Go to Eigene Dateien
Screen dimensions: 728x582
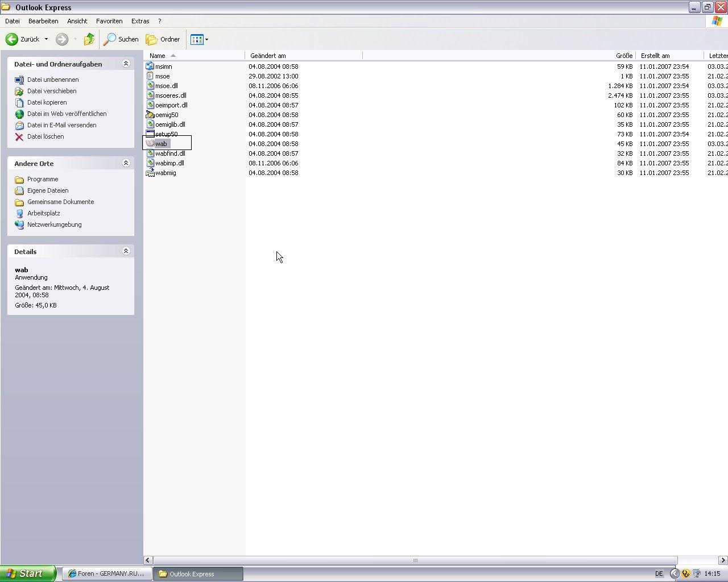coord(48,190)
